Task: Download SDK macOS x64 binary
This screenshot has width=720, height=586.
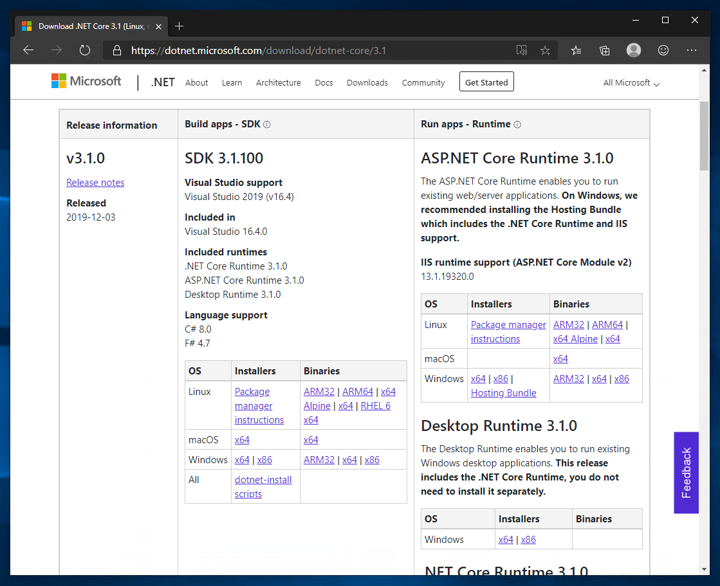Action: 311,440
